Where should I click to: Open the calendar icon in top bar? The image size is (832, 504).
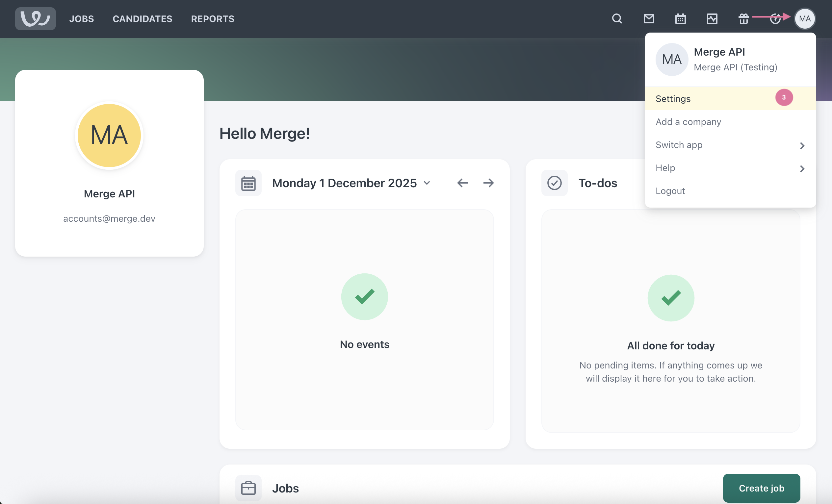(680, 18)
